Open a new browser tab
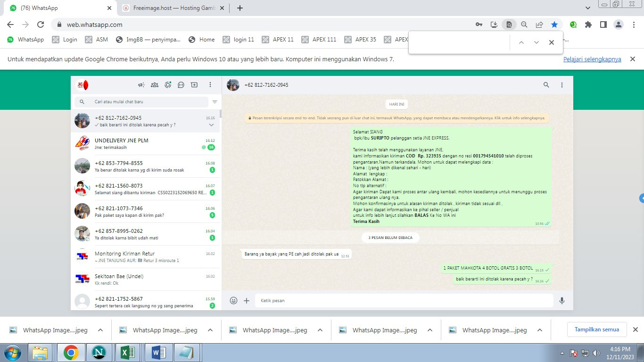This screenshot has height=362, width=644. click(240, 8)
